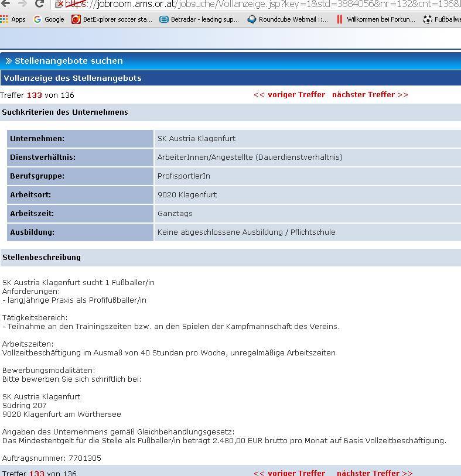The height and width of the screenshot is (476, 461).
Task: Click 'Teilnahme an den Trainingszeiten' line
Action: click(171, 327)
